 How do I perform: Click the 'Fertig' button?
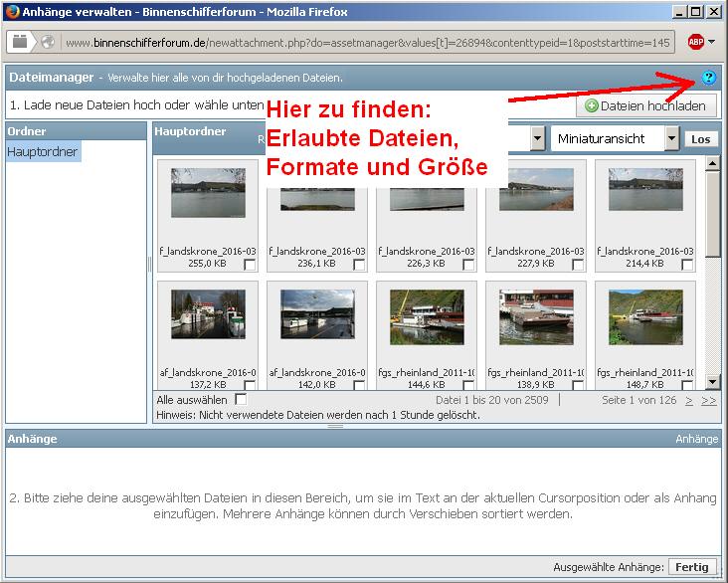(692, 566)
